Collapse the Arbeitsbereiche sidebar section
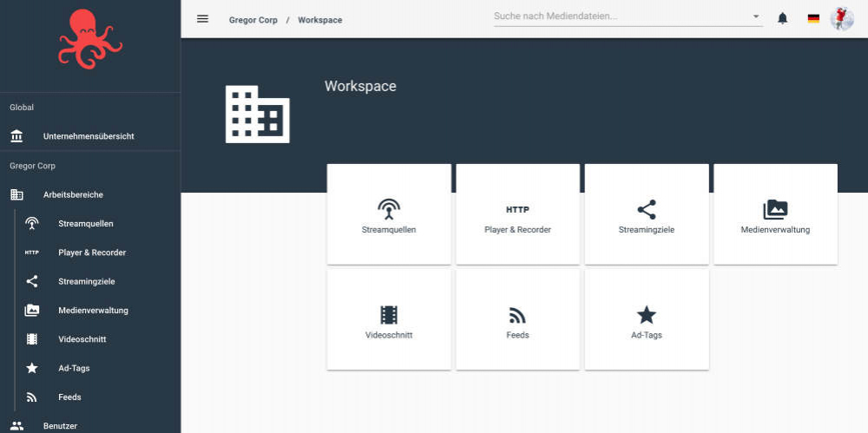868x433 pixels. pyautogui.click(x=73, y=195)
